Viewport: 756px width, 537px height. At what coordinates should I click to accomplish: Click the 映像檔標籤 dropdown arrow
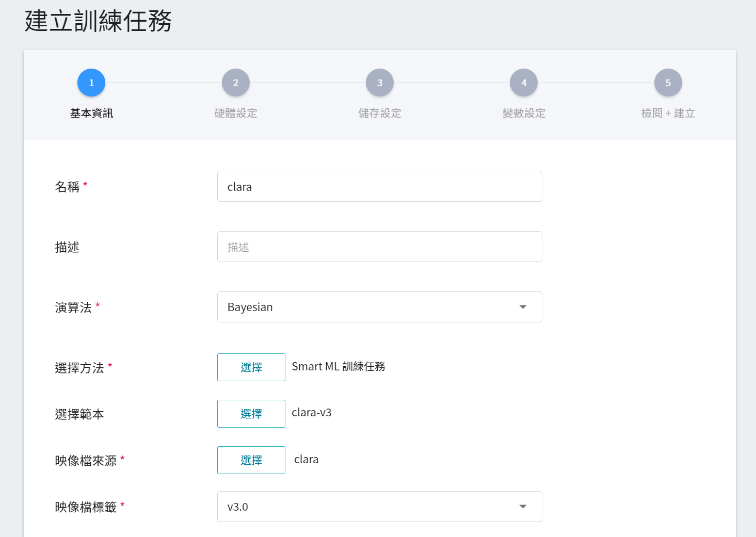click(523, 507)
